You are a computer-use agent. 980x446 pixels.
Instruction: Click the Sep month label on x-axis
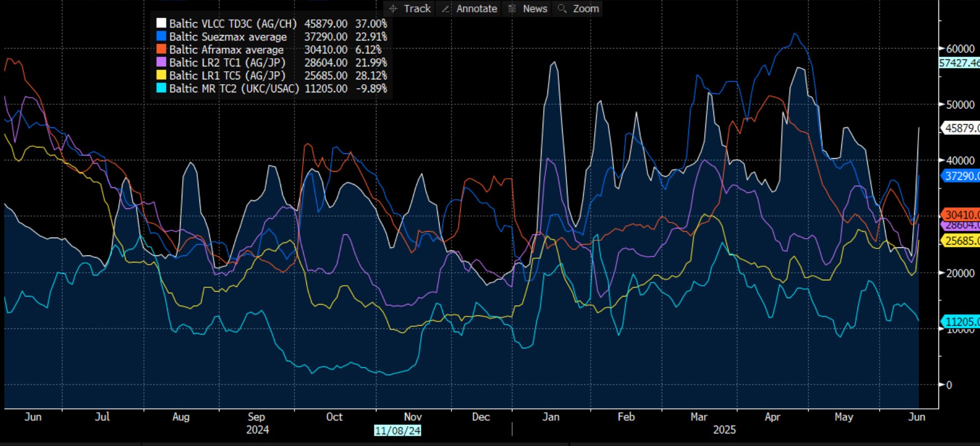pyautogui.click(x=256, y=417)
